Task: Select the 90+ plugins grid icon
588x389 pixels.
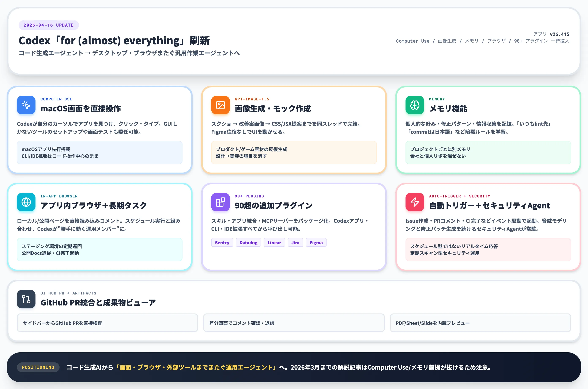Action: tap(220, 202)
